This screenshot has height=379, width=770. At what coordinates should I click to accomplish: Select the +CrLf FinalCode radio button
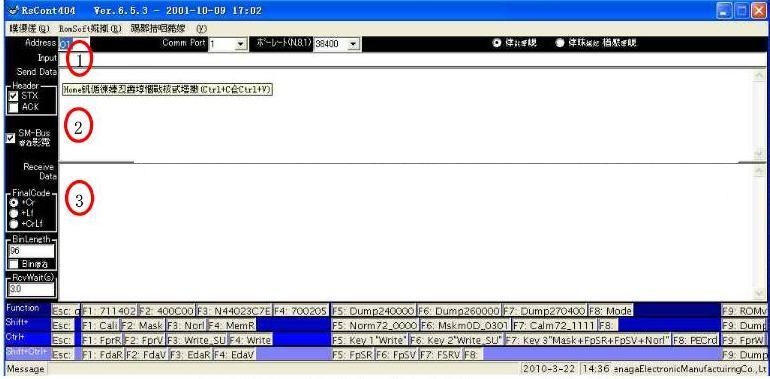point(14,224)
